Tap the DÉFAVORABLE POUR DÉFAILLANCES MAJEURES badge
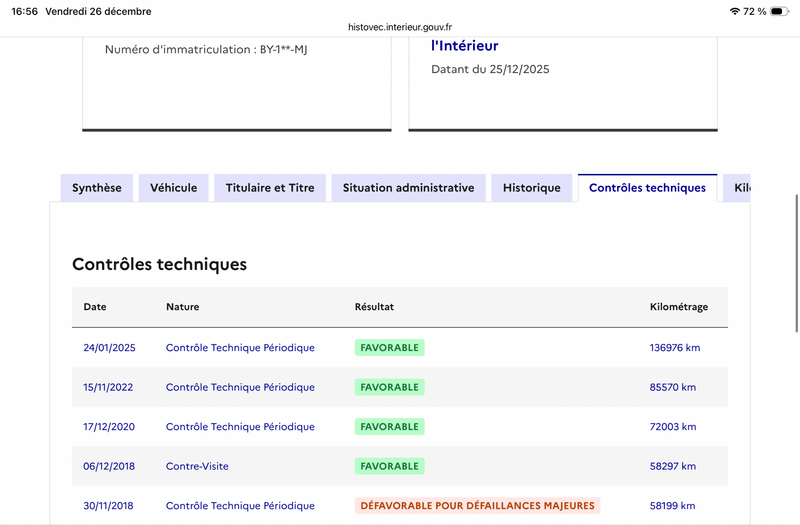 pyautogui.click(x=477, y=506)
